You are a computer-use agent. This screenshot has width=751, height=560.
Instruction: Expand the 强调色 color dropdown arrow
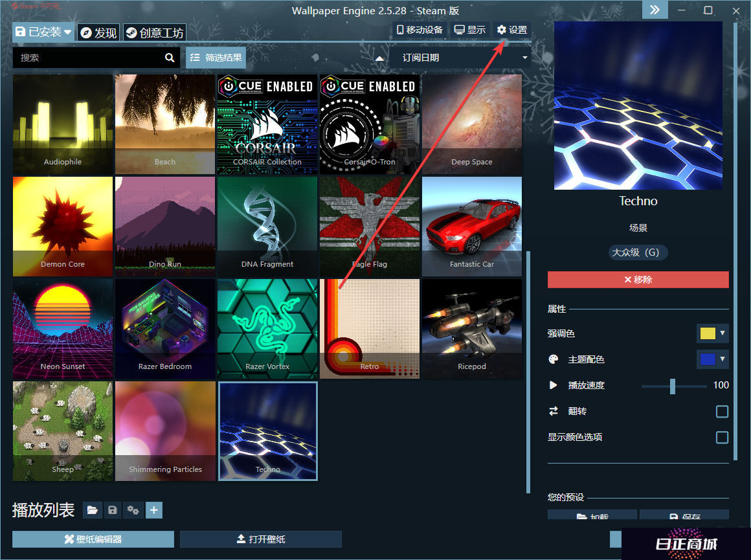pyautogui.click(x=723, y=333)
